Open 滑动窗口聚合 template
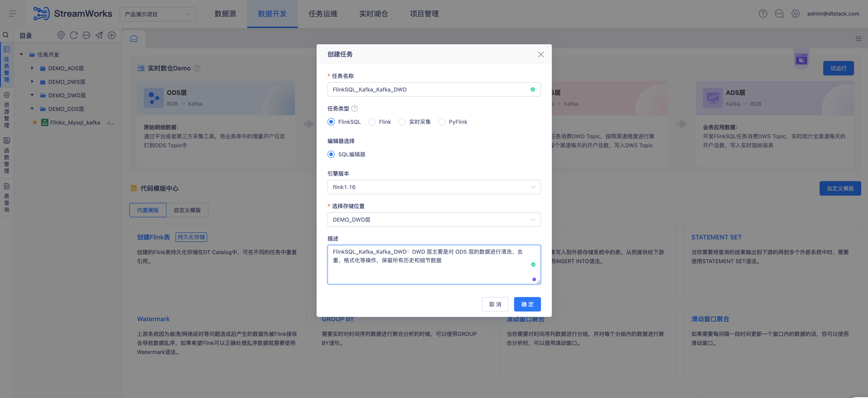The height and width of the screenshot is (398, 868). [x=710, y=319]
